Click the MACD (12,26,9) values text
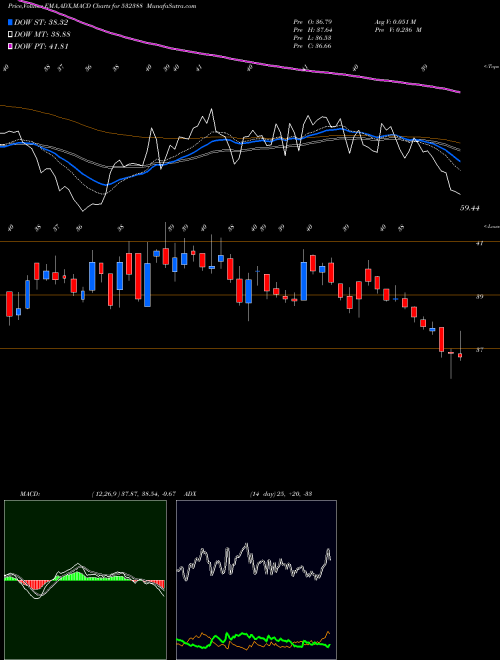The width and height of the screenshot is (500, 660). coord(136,493)
